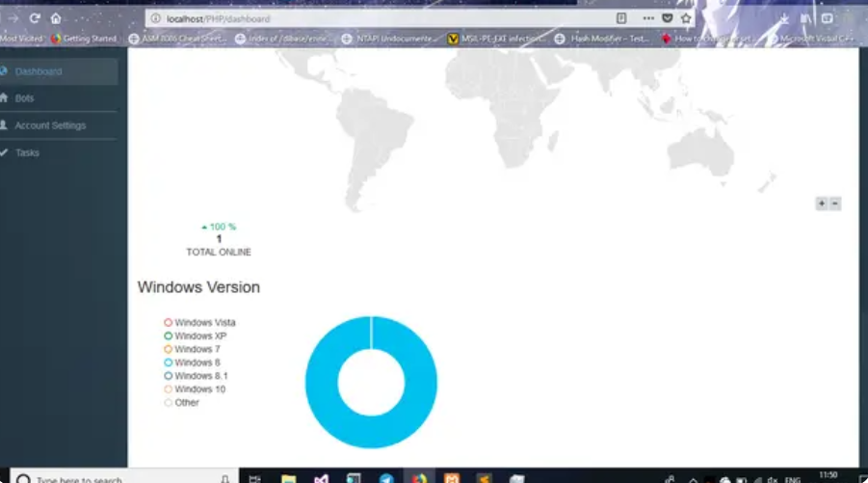Open Visual Studio from taskbar
The image size is (868, 483).
(x=321, y=478)
